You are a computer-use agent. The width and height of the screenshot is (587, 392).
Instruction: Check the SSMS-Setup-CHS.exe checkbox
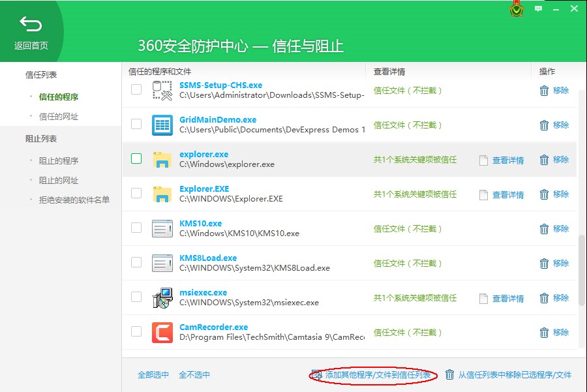136,89
